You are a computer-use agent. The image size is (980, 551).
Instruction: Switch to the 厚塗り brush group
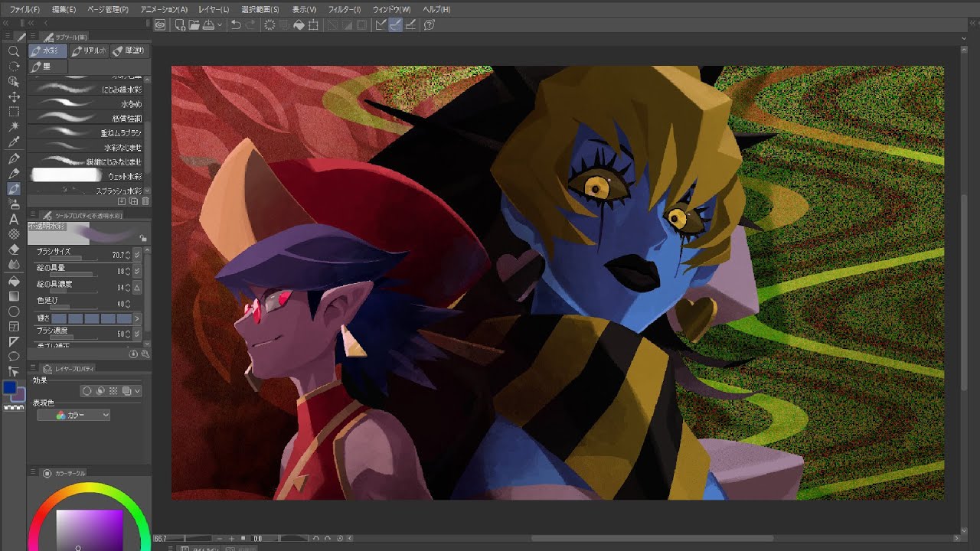[x=129, y=51]
